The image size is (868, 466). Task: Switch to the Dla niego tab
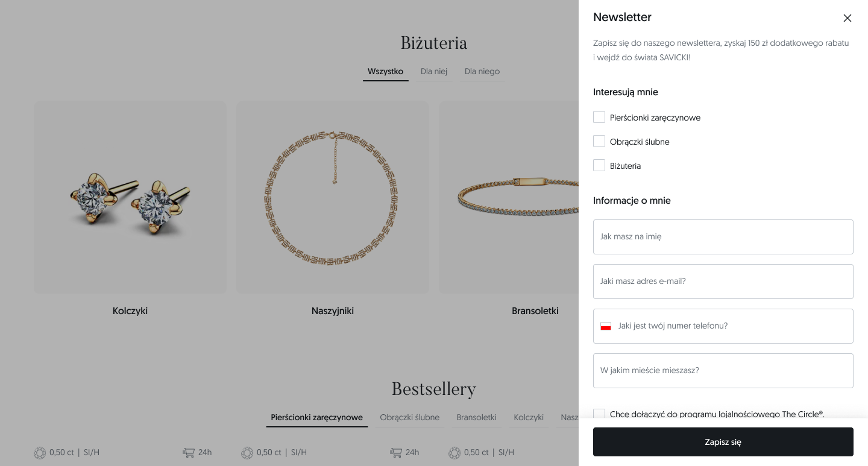482,72
